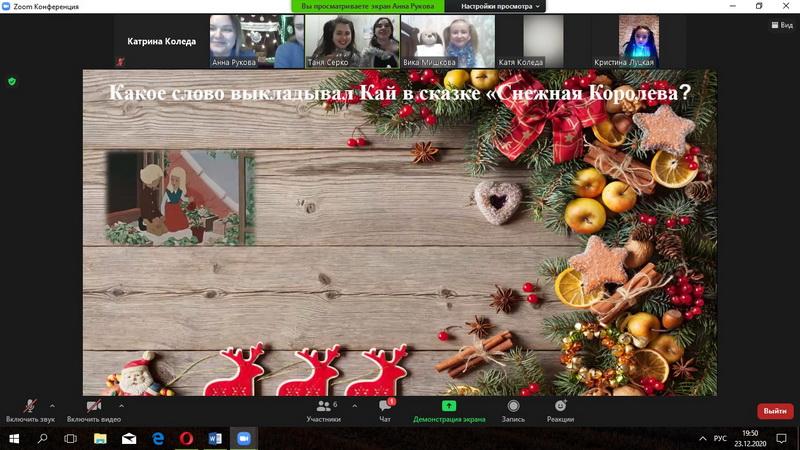This screenshot has width=800, height=450.
Task: Leave the meeting with Выйти button
Action: point(775,411)
